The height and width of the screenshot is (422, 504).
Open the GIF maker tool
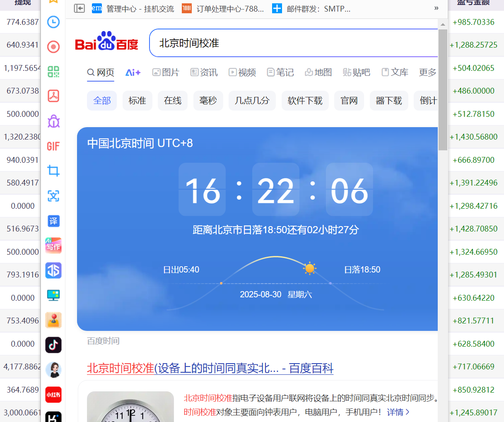53,146
